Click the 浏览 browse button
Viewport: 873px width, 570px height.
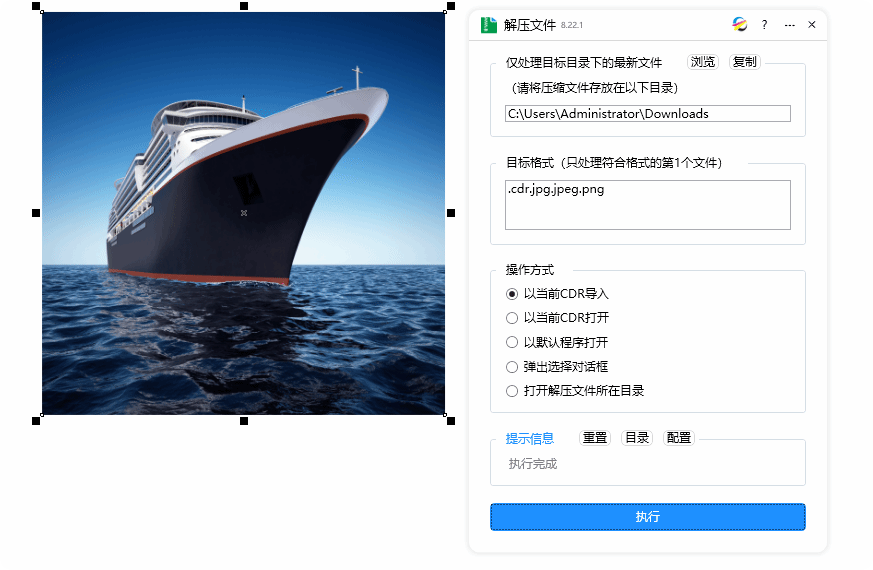[703, 62]
